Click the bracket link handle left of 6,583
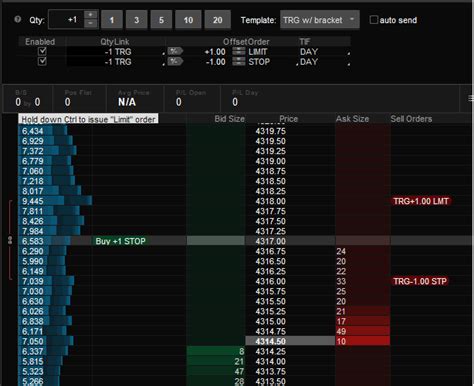The width and height of the screenshot is (474, 386). click(x=10, y=240)
